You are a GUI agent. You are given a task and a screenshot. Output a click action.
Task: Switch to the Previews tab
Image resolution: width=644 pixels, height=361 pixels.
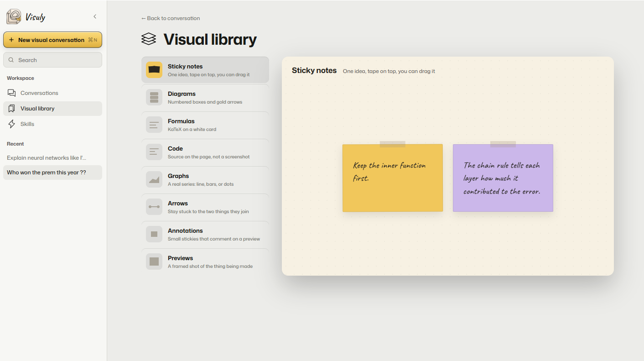coord(205,262)
